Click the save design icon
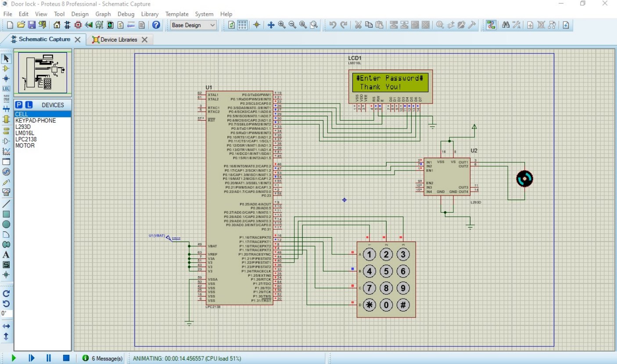This screenshot has width=617, height=364. click(x=32, y=25)
